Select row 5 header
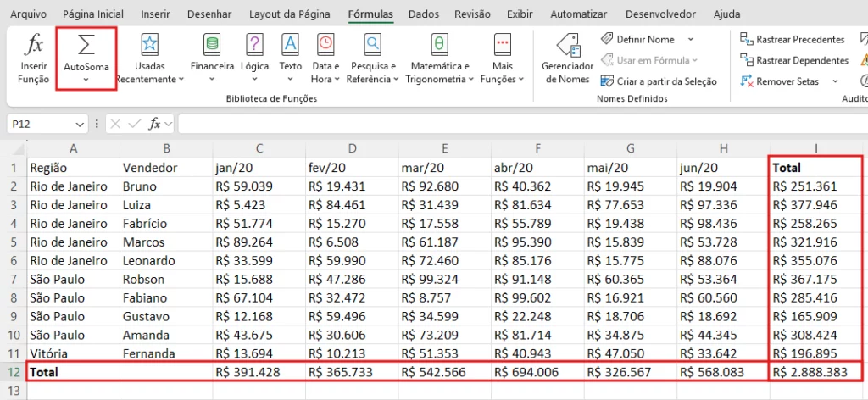This screenshot has height=400, width=868. (x=14, y=242)
